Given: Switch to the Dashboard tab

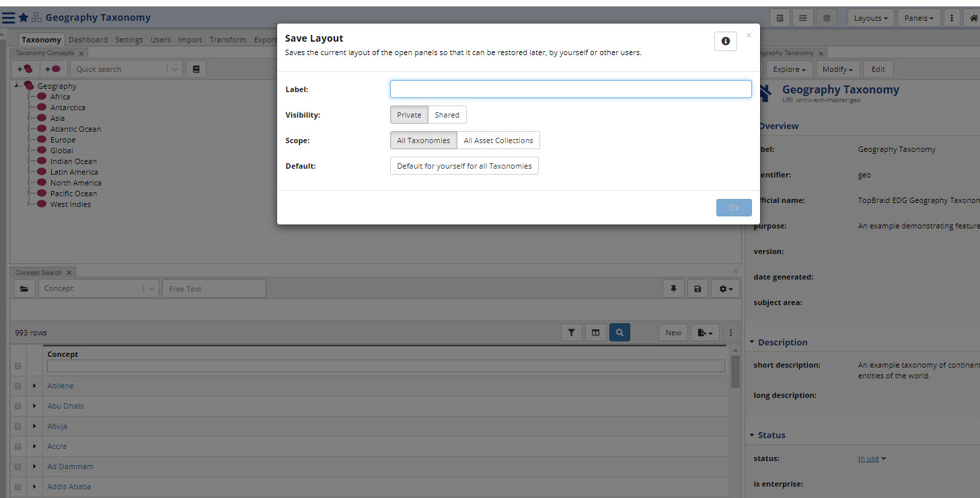Looking at the screenshot, I should pos(87,39).
